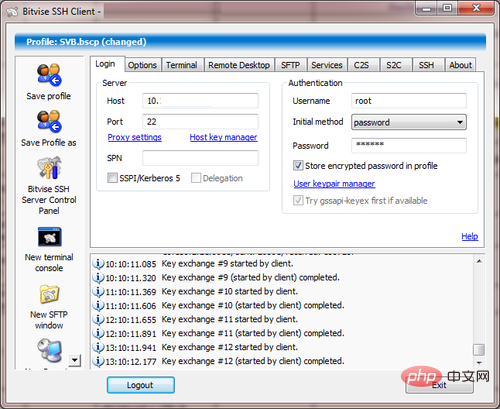Click info icon of Key exchange #9 started entry
500x409 pixels.
tap(98, 263)
